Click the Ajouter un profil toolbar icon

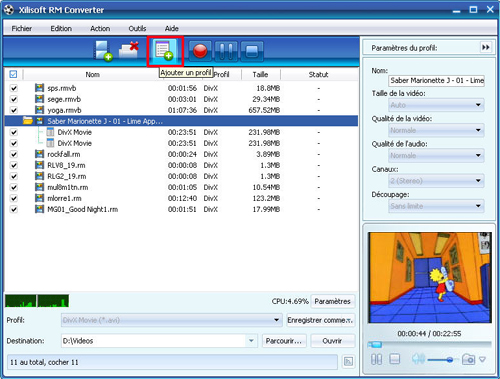point(165,51)
